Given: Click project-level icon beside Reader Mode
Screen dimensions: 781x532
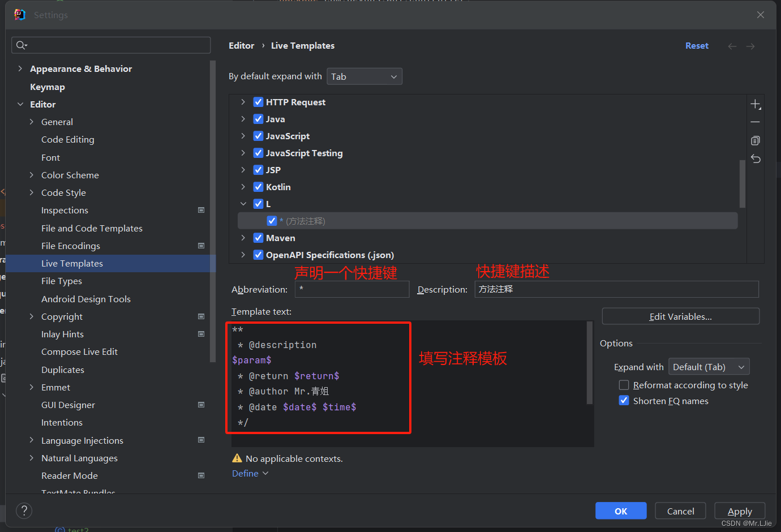Looking at the screenshot, I should tap(201, 475).
